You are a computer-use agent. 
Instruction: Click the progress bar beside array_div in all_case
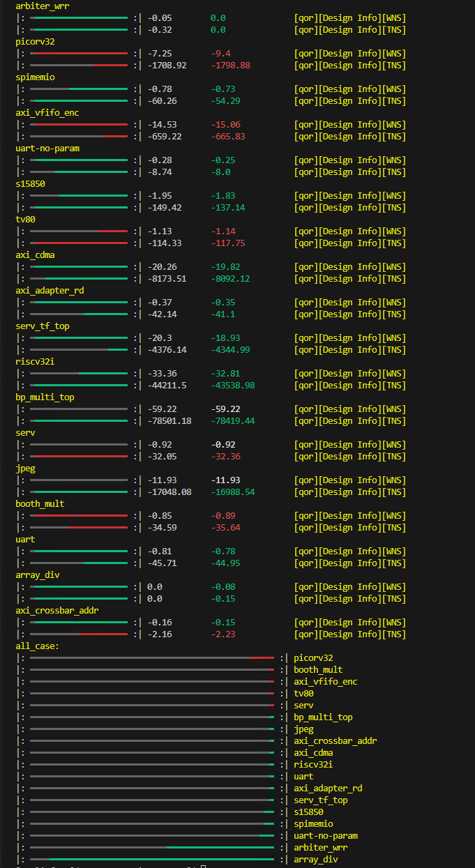pyautogui.click(x=152, y=860)
